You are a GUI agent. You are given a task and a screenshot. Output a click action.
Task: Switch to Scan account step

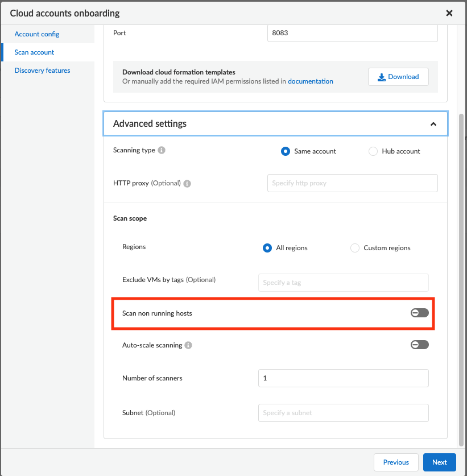coord(34,52)
